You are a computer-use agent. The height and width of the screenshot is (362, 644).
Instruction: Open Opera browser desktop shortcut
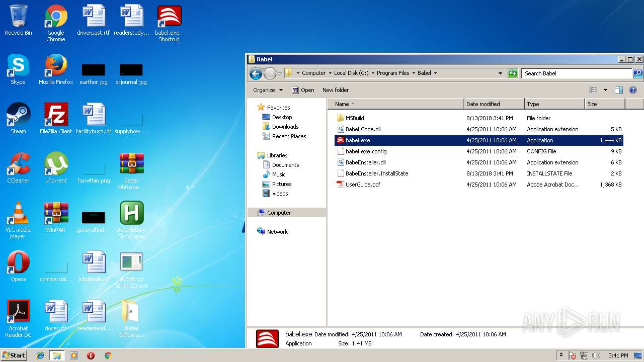click(18, 266)
